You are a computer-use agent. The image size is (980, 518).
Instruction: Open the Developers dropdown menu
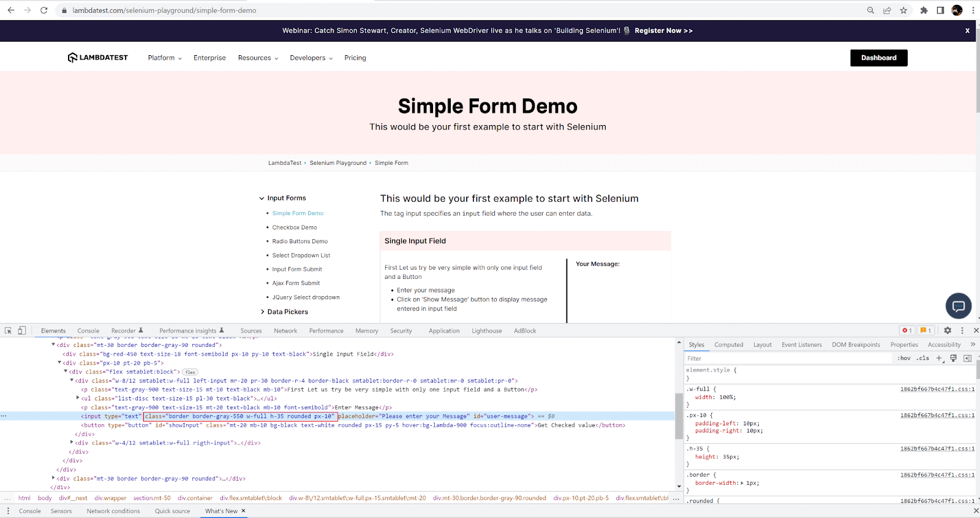[311, 58]
